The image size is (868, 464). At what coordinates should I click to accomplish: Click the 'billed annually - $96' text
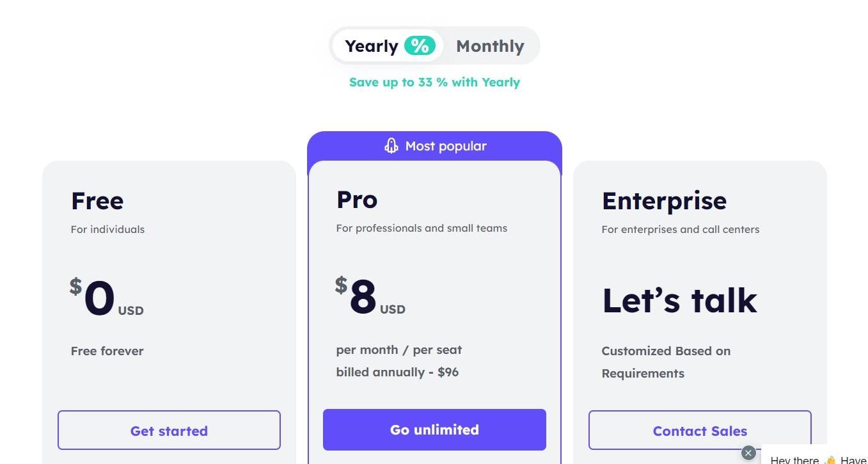pyautogui.click(x=397, y=372)
